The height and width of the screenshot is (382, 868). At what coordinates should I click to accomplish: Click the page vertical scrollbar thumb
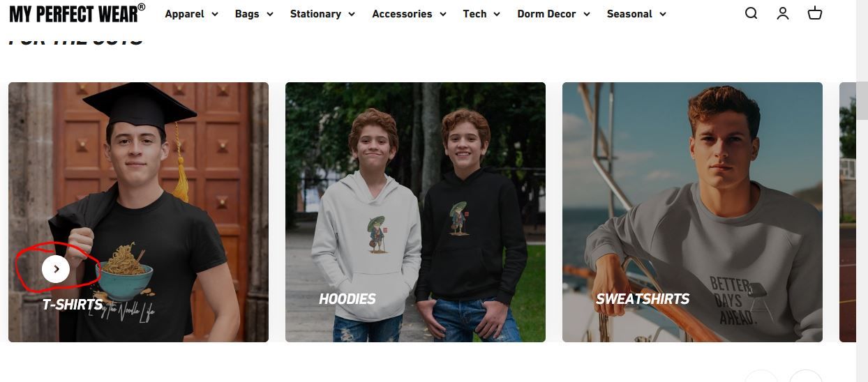pyautogui.click(x=862, y=100)
